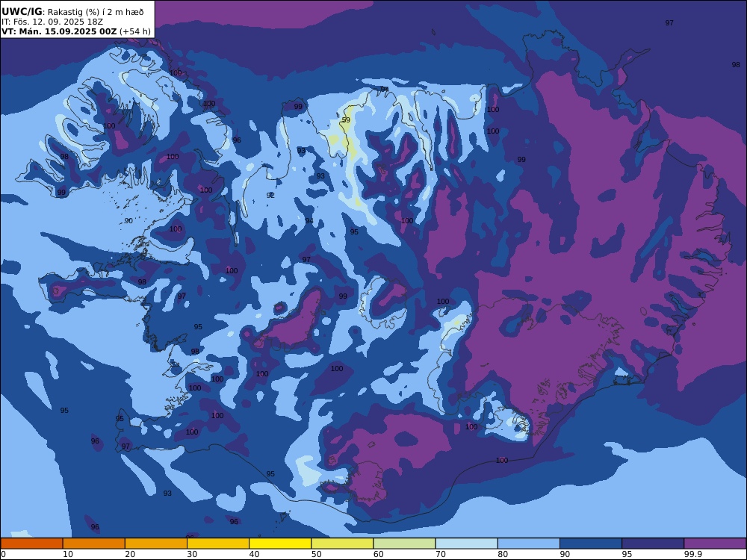This screenshot has height=560, width=747.
Task: Select the medium blue 90–95 legend swatch
Action: 591,544
